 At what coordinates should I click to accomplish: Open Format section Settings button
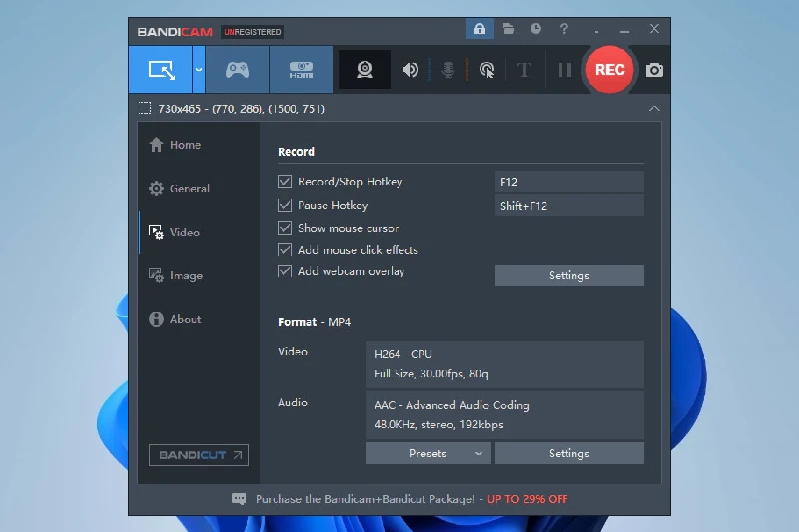tap(569, 453)
